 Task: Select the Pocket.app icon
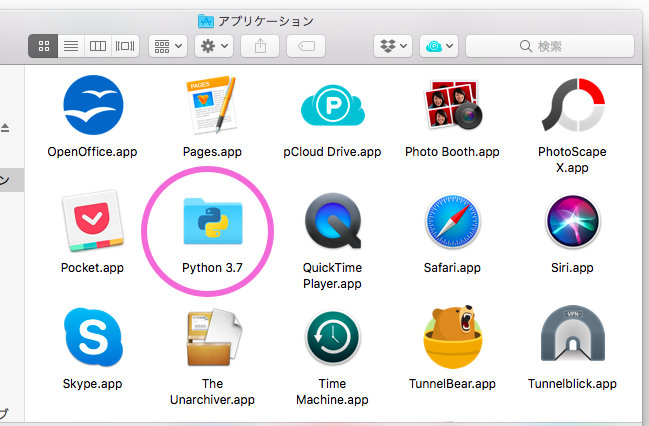tap(93, 221)
